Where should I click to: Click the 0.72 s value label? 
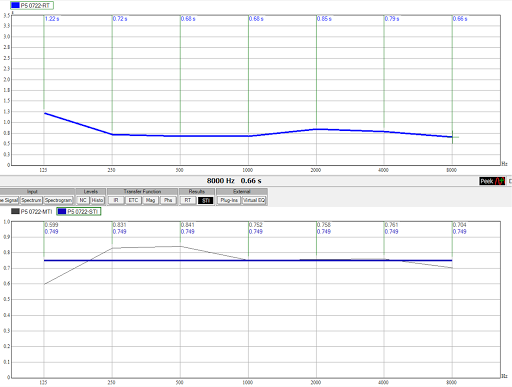[x=120, y=19]
